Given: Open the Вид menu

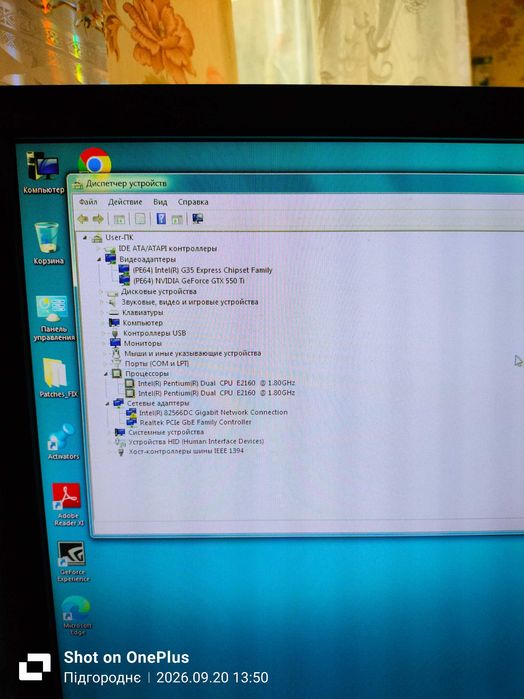Looking at the screenshot, I should [x=160, y=202].
